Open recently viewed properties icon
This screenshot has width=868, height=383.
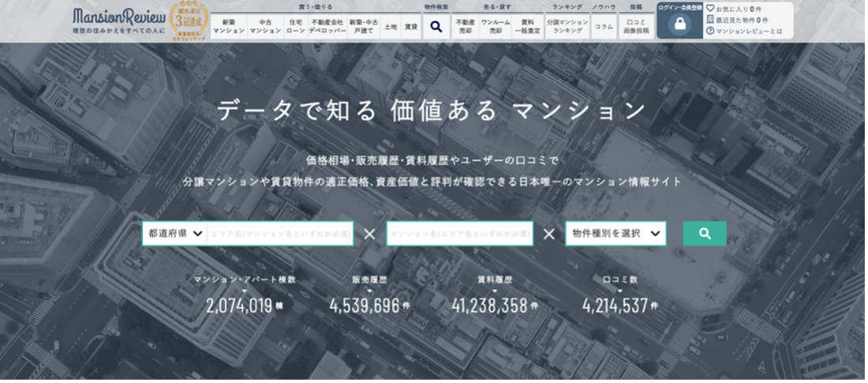pos(710,20)
